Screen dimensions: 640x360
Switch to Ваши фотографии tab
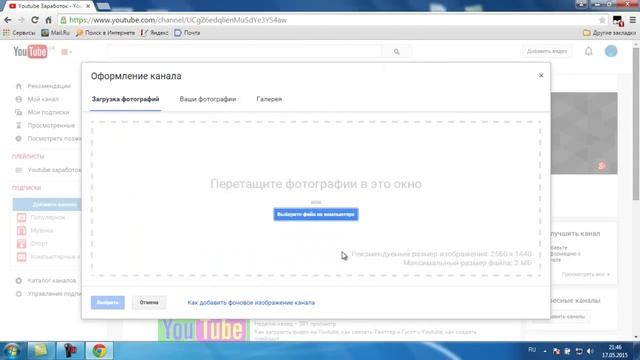208,99
